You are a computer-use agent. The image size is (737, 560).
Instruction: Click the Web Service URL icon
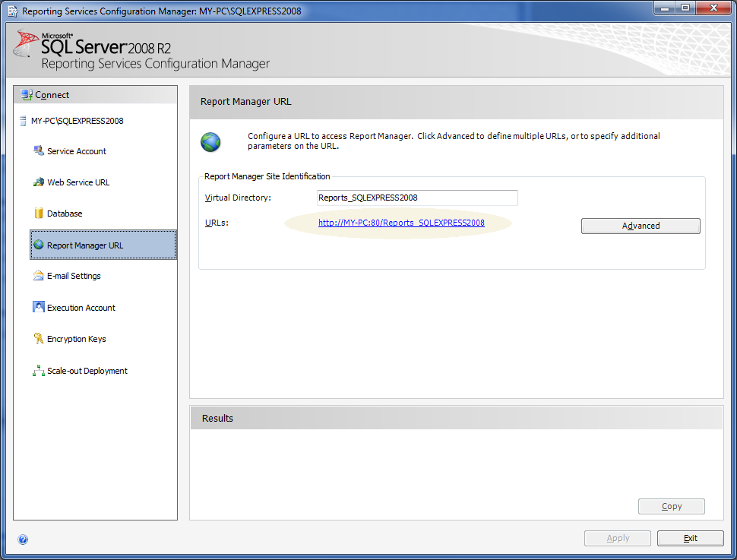pyautogui.click(x=39, y=182)
